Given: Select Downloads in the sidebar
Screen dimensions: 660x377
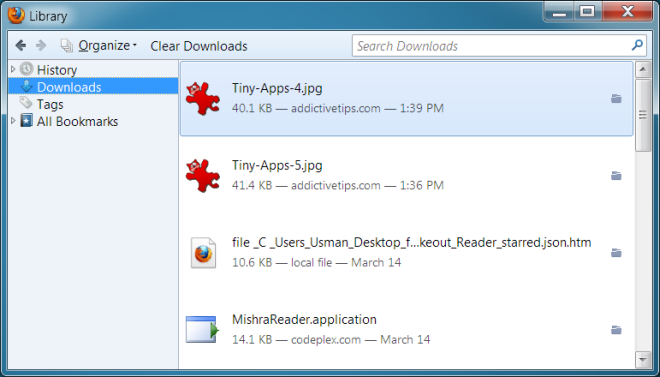Looking at the screenshot, I should pyautogui.click(x=93, y=87).
